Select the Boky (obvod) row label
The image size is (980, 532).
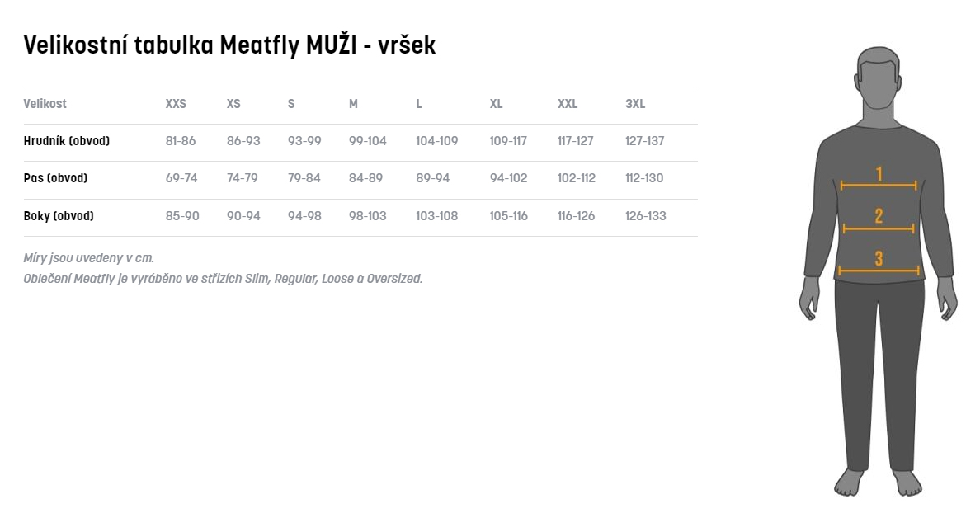coord(59,216)
